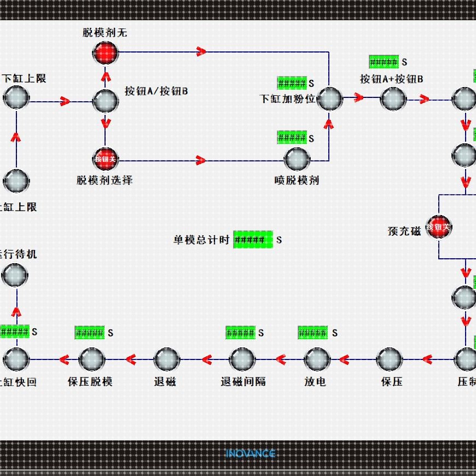Screen dimensions: 476x476
Task: Click the 脱模剂无 text label
Action: [105, 32]
